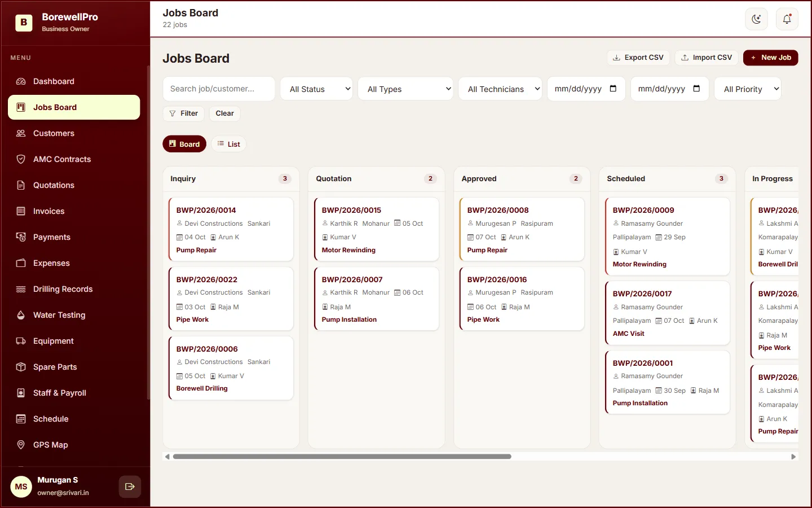This screenshot has width=812, height=508.
Task: Click the MS user avatar
Action: [21, 487]
